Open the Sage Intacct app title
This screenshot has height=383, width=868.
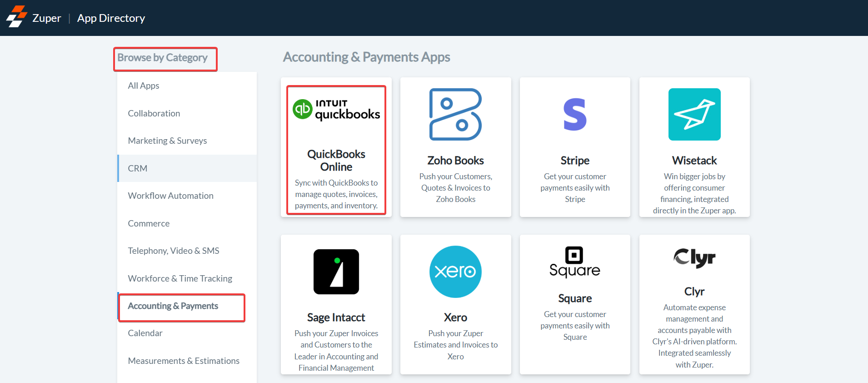pyautogui.click(x=336, y=317)
